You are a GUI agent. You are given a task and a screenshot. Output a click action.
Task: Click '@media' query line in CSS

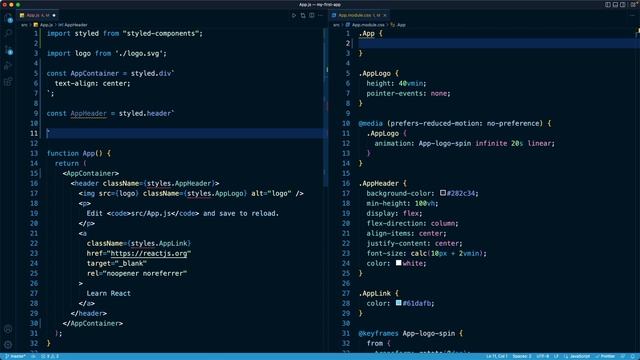point(454,123)
